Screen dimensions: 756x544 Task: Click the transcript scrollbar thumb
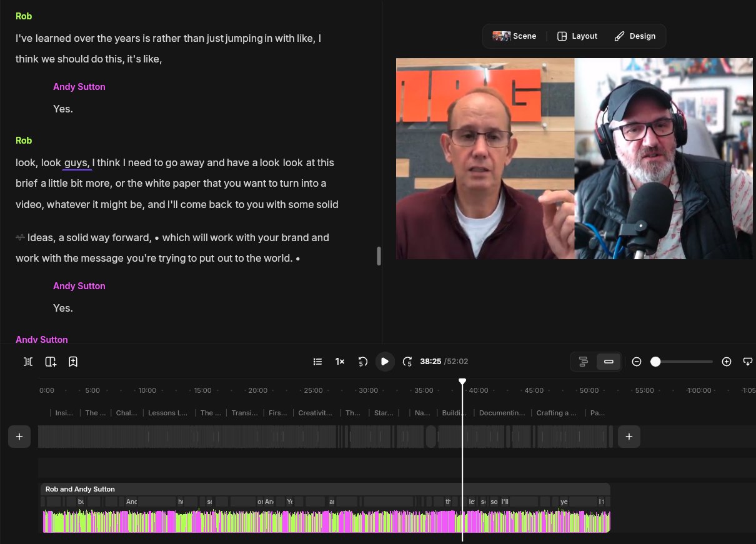378,256
